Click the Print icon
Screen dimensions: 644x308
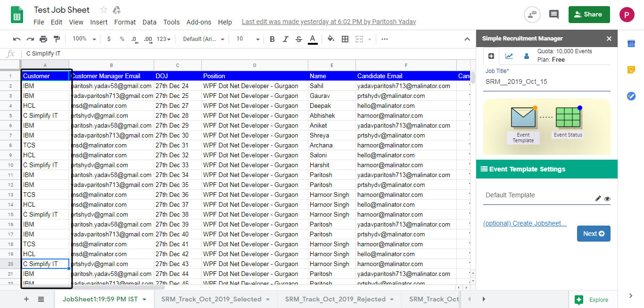pos(43,39)
